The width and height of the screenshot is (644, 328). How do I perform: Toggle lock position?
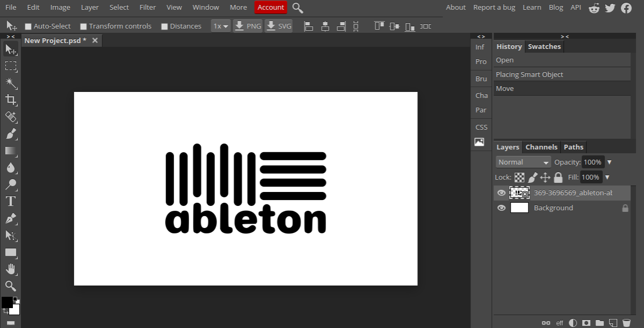545,177
